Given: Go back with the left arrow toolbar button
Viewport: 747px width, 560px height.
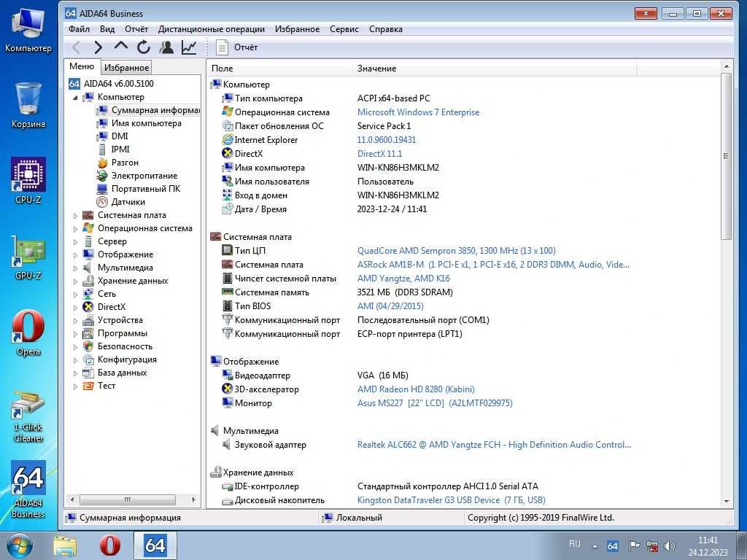Looking at the screenshot, I should coord(76,47).
